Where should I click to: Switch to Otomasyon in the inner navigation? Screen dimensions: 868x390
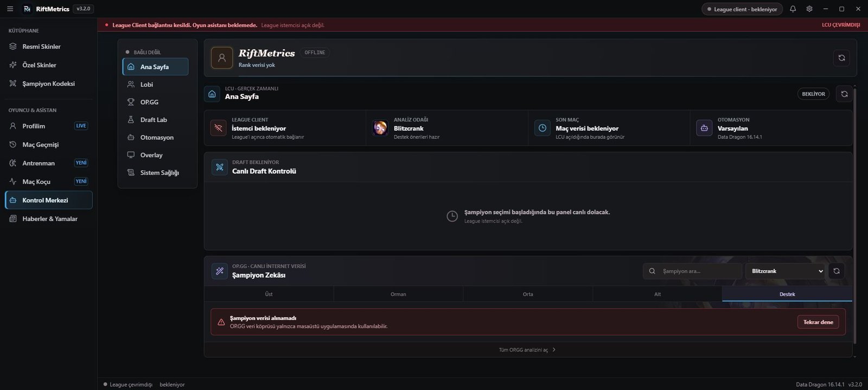click(x=156, y=137)
